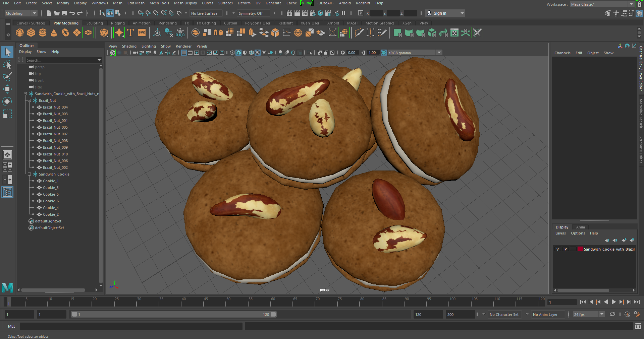Collapse the Sandwich_Cookie_with_Brazil_Nuts root node

25,94
